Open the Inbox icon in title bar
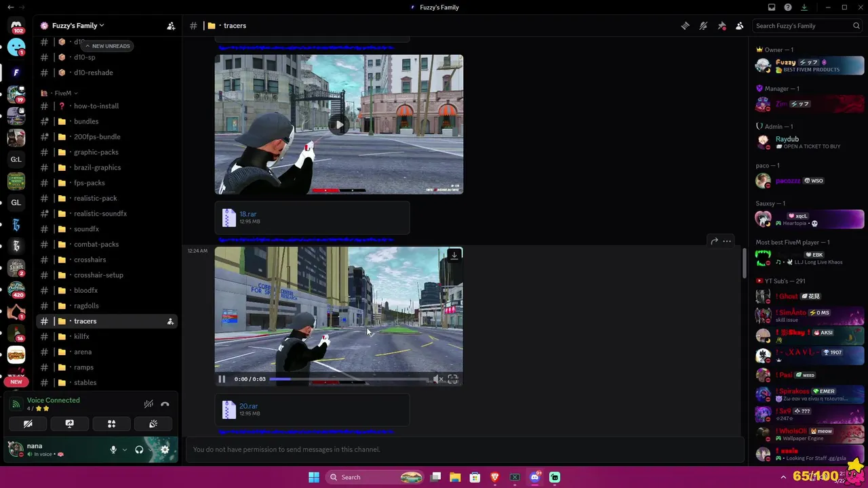The image size is (868, 488). pyautogui.click(x=772, y=7)
